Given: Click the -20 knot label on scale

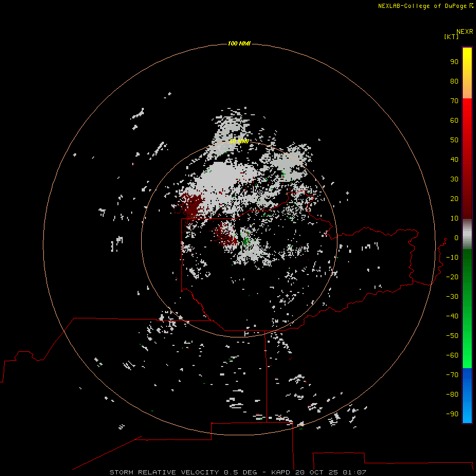Looking at the screenshot, I should [x=452, y=277].
